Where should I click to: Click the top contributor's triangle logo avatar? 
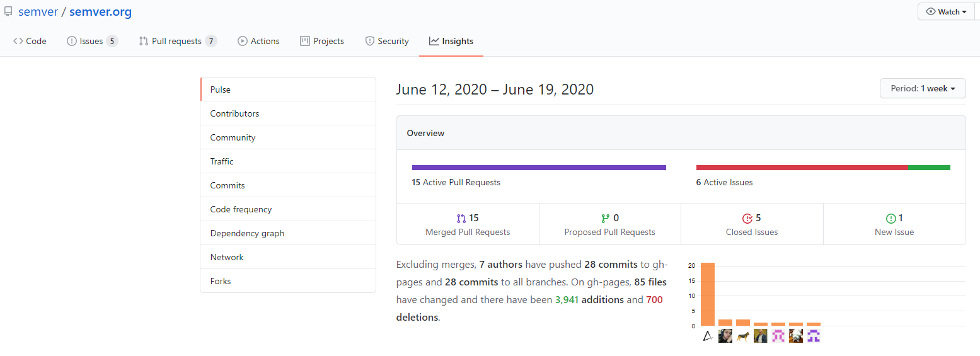click(708, 336)
